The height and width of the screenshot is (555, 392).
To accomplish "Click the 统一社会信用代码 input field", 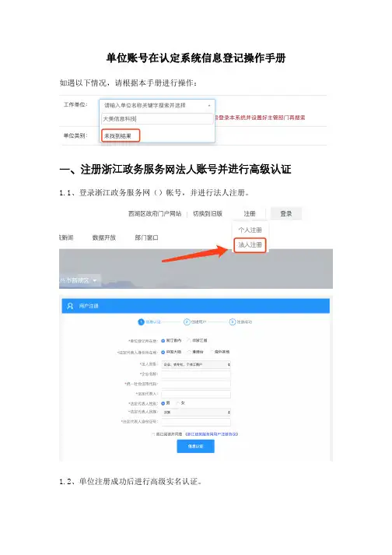I will [x=196, y=384].
